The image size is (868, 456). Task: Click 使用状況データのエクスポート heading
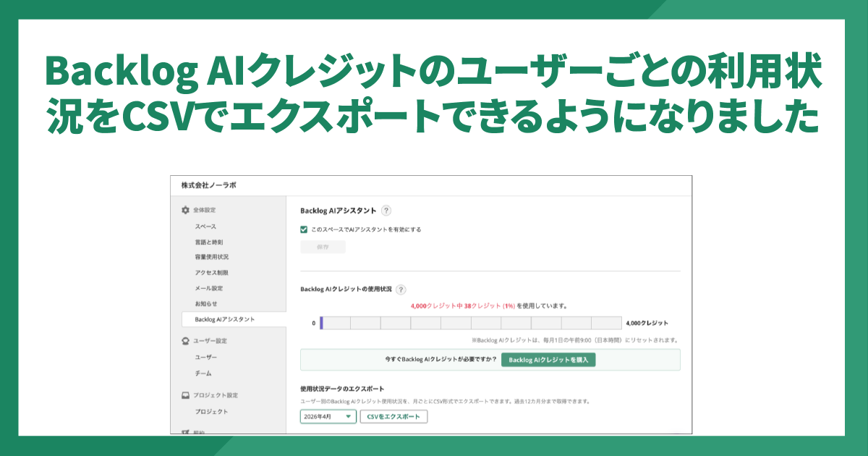tap(342, 389)
